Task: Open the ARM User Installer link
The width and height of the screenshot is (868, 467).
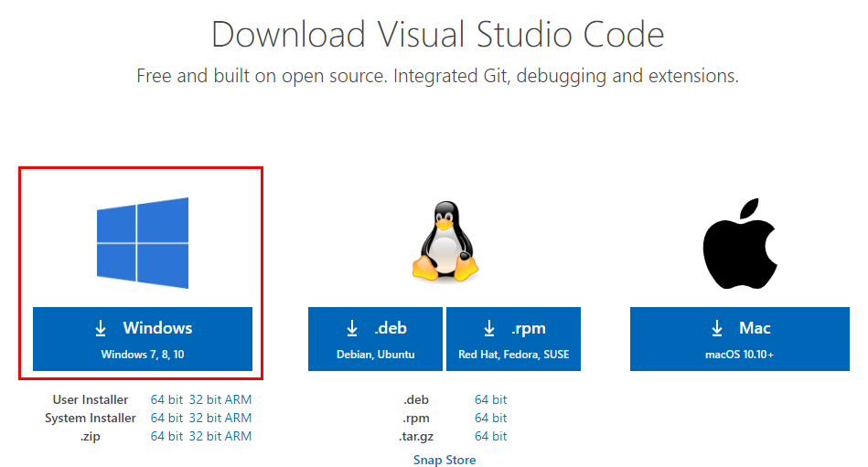Action: point(238,399)
